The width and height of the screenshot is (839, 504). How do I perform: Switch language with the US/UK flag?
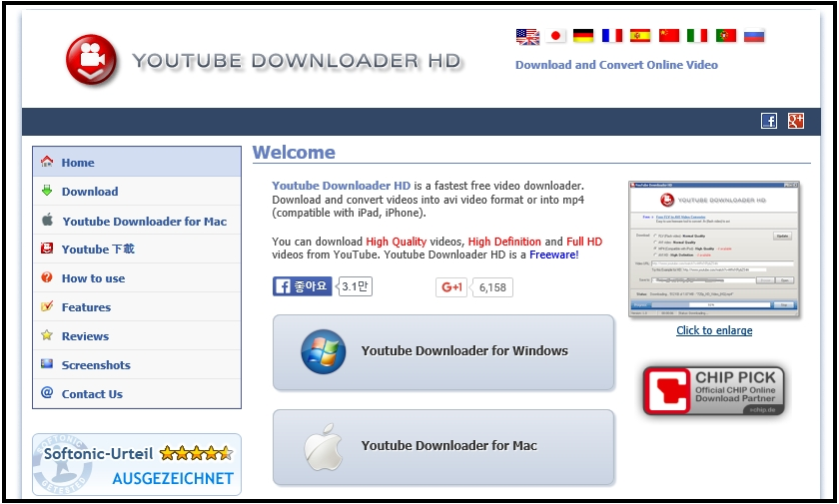click(527, 36)
